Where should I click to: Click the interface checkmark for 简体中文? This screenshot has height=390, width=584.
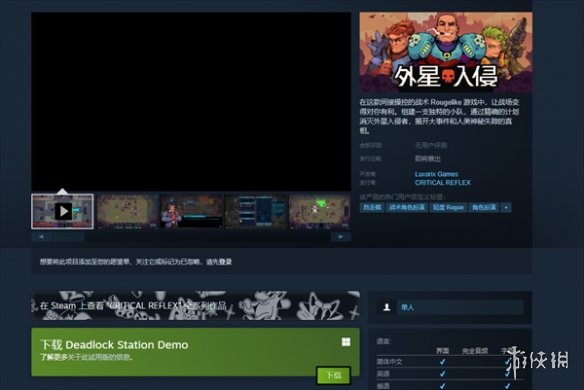tap(442, 362)
